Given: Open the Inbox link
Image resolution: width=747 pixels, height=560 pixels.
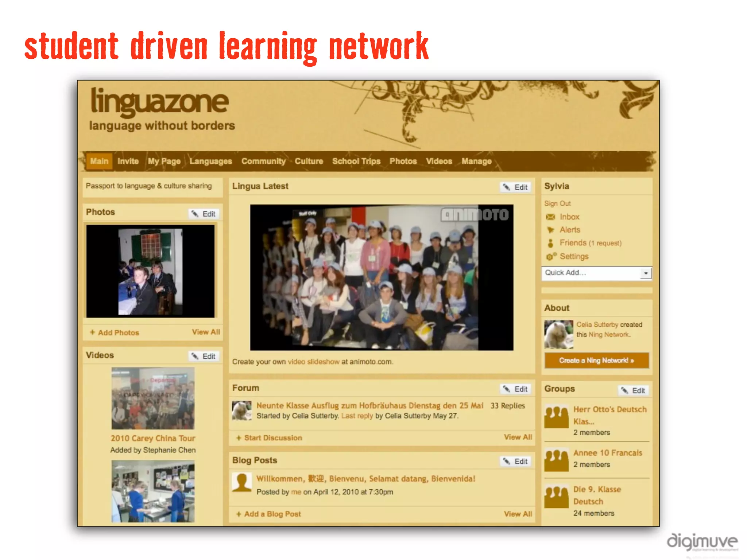Looking at the screenshot, I should (569, 217).
